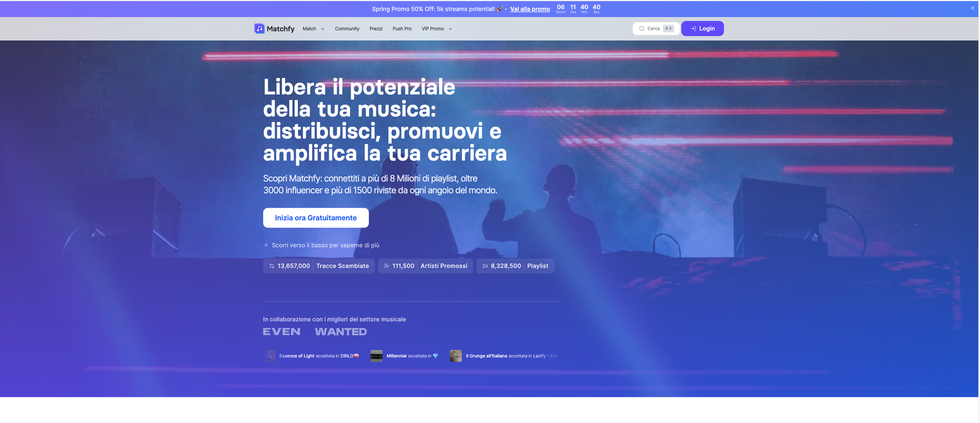Click inside the Cerca search field
The width and height of the screenshot is (980, 423).
pyautogui.click(x=656, y=28)
